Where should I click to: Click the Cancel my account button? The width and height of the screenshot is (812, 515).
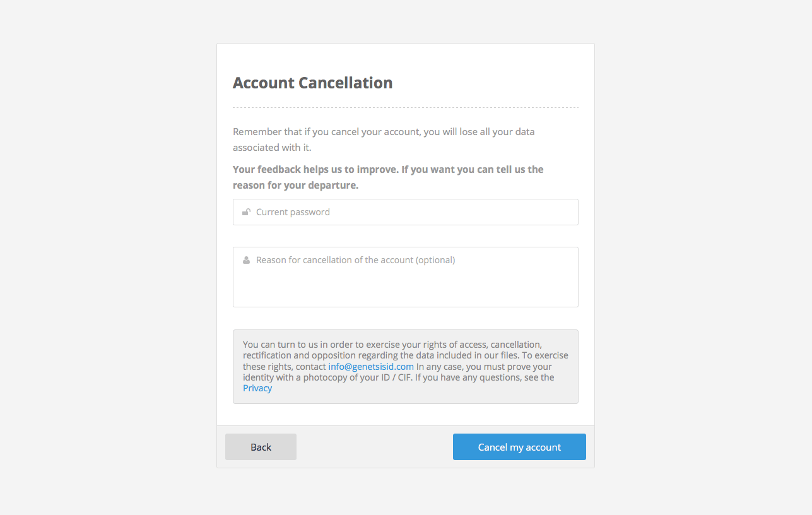(x=519, y=447)
